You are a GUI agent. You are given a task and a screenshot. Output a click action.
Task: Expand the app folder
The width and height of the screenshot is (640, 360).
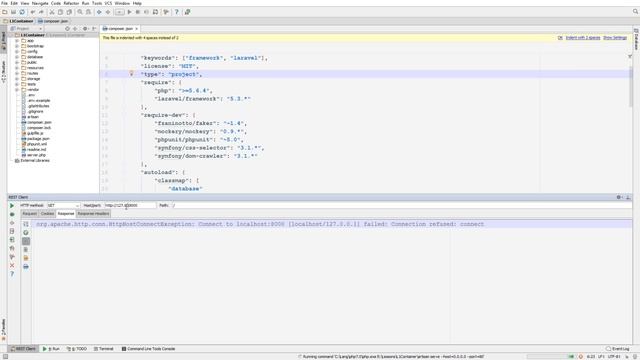[x=17, y=41]
